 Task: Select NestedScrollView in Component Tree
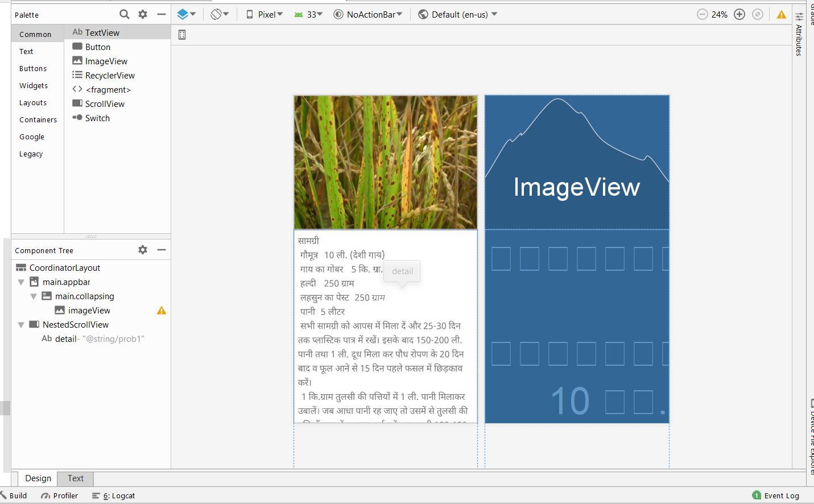click(75, 324)
